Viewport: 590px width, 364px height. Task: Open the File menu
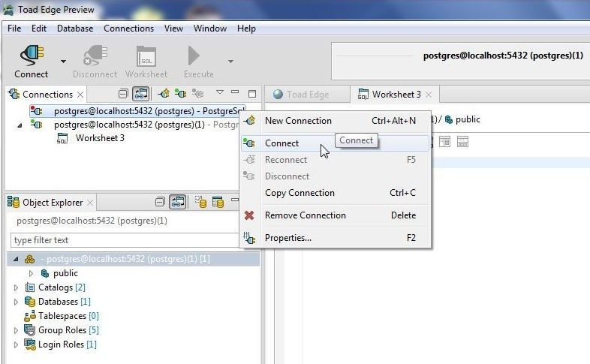14,29
